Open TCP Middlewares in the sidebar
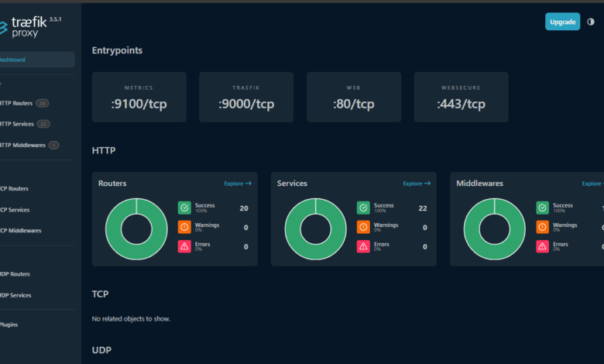 coord(21,231)
